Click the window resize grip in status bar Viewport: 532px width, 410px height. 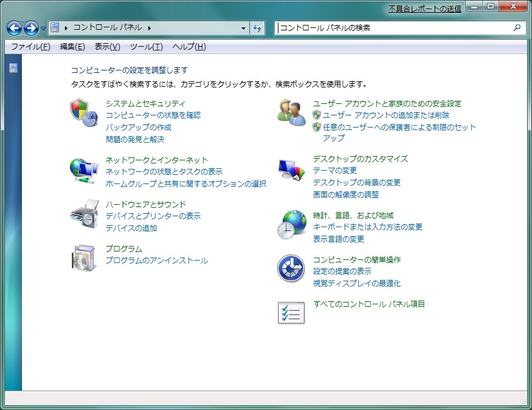click(x=524, y=402)
